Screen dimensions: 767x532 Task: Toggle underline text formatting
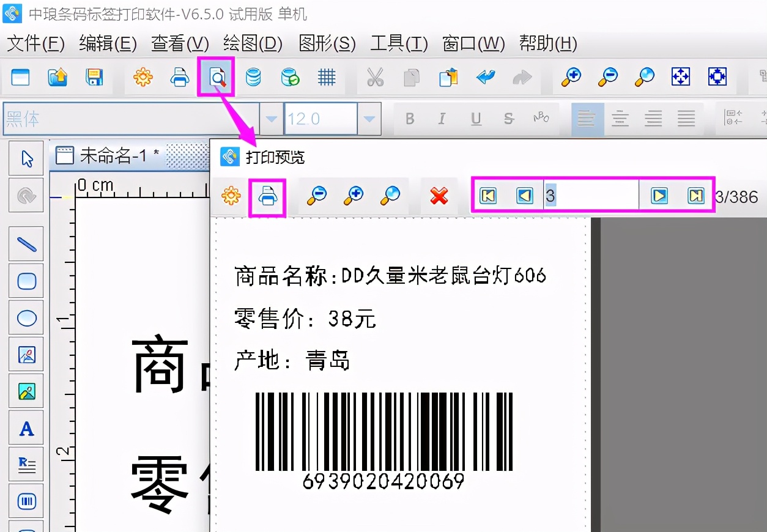[475, 119]
